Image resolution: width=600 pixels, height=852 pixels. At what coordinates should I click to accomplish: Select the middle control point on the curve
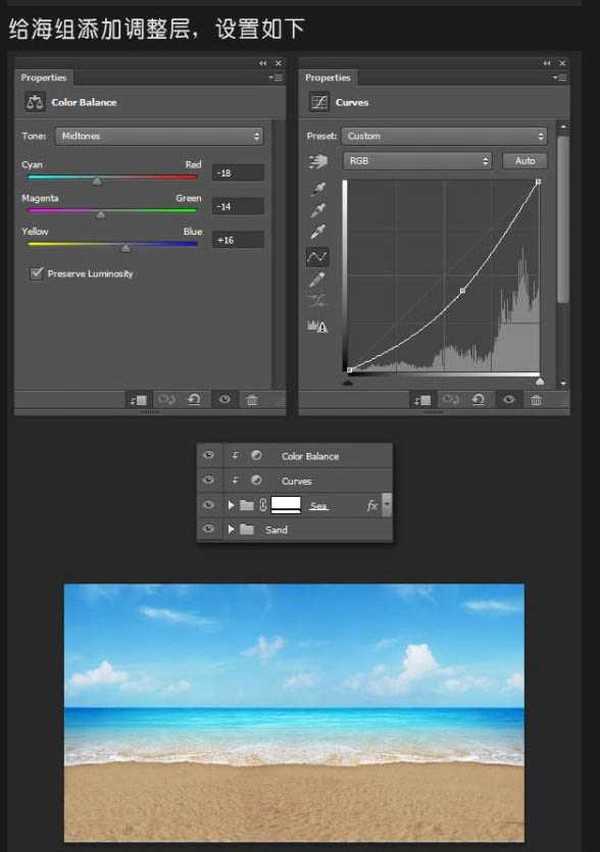(462, 291)
